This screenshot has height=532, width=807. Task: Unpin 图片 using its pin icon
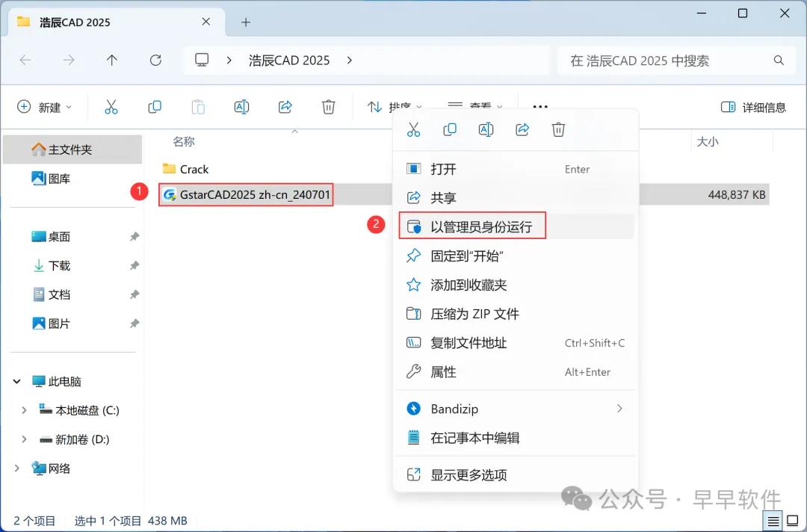click(x=134, y=324)
